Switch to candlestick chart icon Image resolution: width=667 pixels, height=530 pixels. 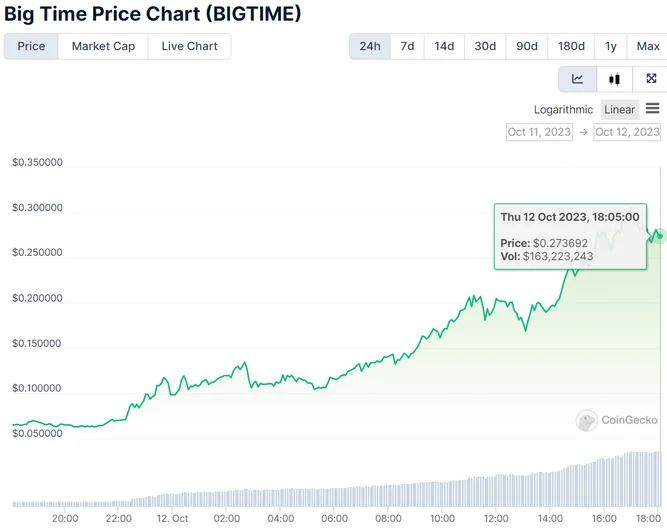click(x=614, y=79)
